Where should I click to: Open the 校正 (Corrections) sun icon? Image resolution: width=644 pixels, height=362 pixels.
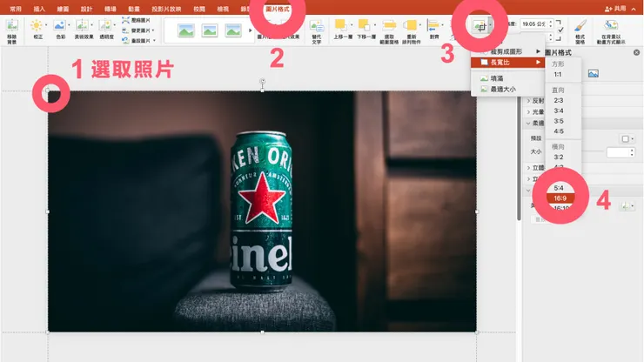(x=37, y=26)
